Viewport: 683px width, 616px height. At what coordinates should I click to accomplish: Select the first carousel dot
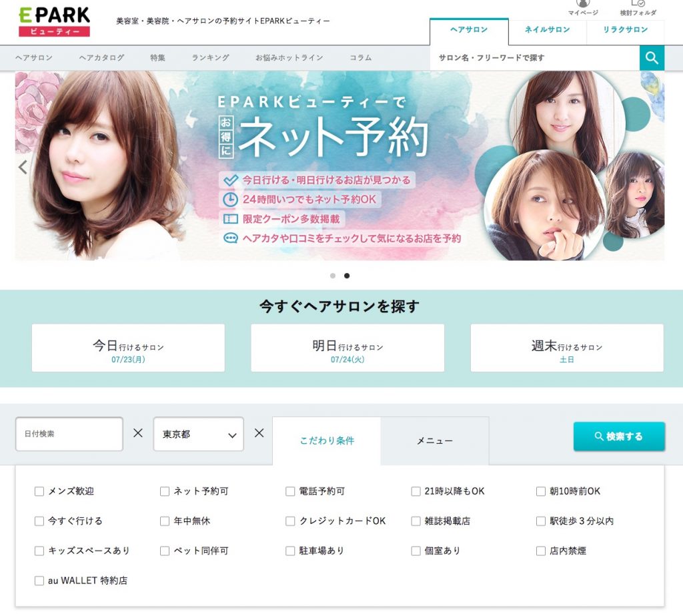[333, 276]
